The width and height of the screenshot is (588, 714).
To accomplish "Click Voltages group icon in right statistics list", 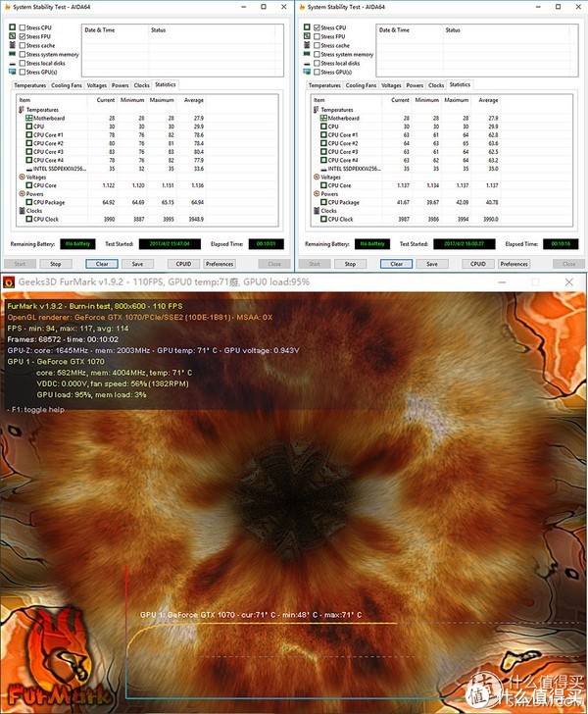I will click(x=317, y=177).
